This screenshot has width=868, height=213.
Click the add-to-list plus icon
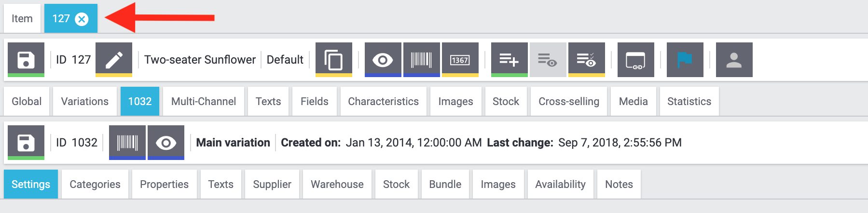point(509,59)
